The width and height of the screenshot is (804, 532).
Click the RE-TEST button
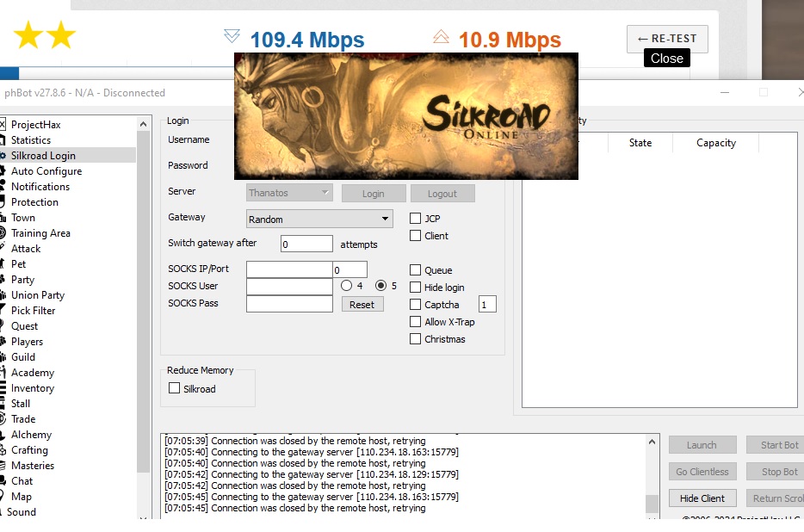tap(667, 39)
